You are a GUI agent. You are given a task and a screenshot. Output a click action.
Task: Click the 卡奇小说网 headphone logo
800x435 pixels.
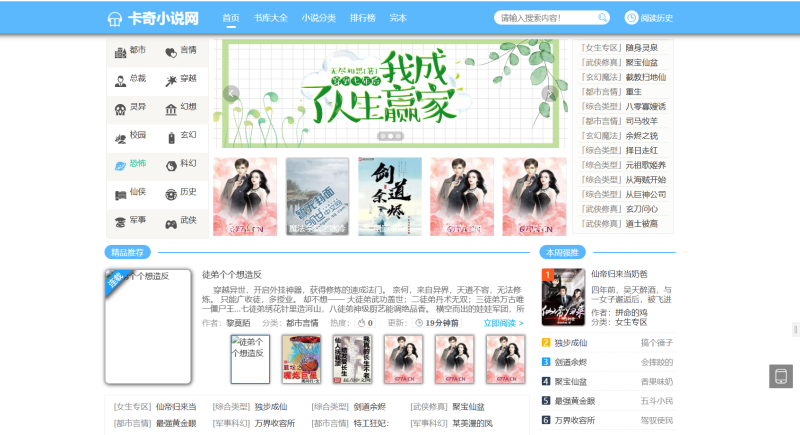(115, 19)
